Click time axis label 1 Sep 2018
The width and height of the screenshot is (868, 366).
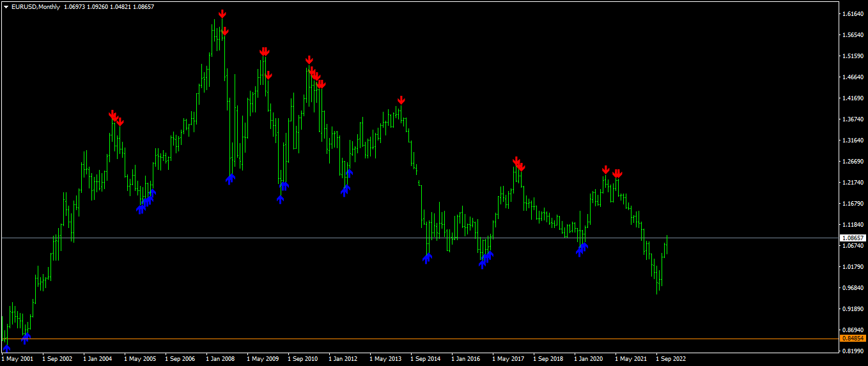[x=548, y=359]
